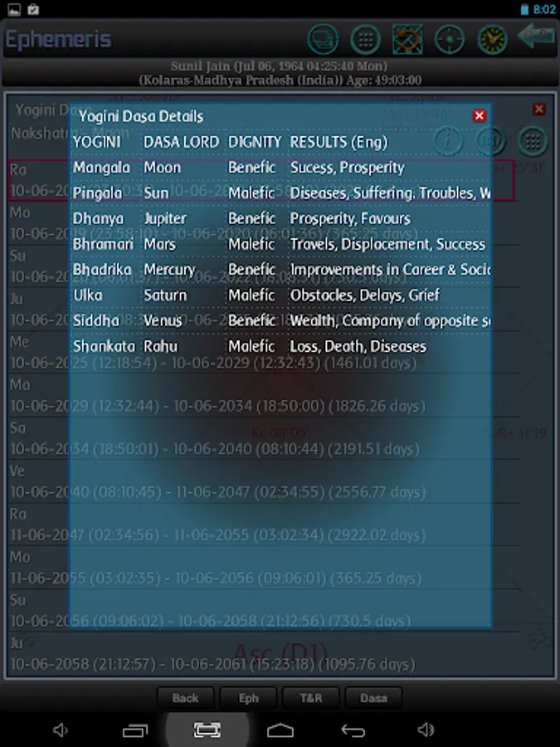
Task: Tap the green back arrow icon
Action: (x=536, y=37)
